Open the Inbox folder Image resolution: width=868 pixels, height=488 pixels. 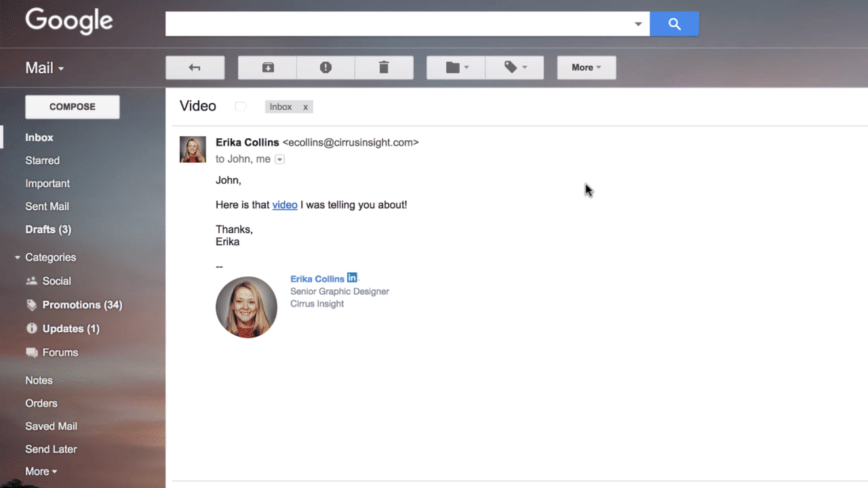(x=39, y=137)
